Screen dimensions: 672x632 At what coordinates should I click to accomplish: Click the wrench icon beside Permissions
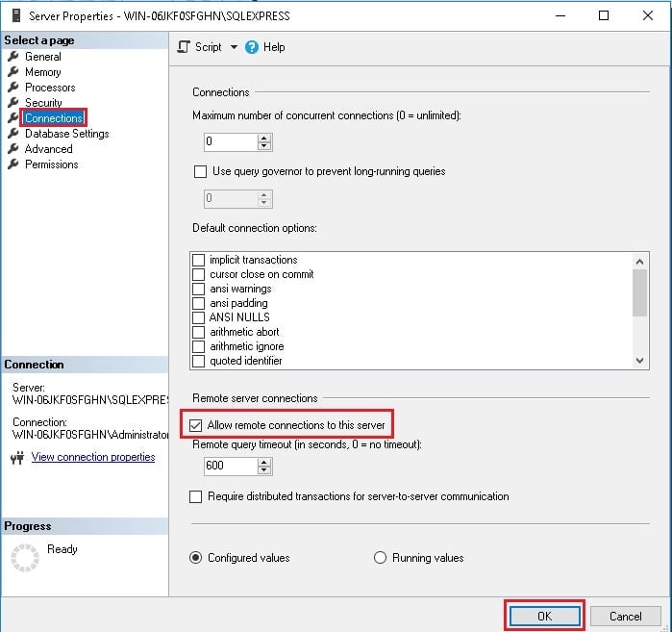(13, 164)
